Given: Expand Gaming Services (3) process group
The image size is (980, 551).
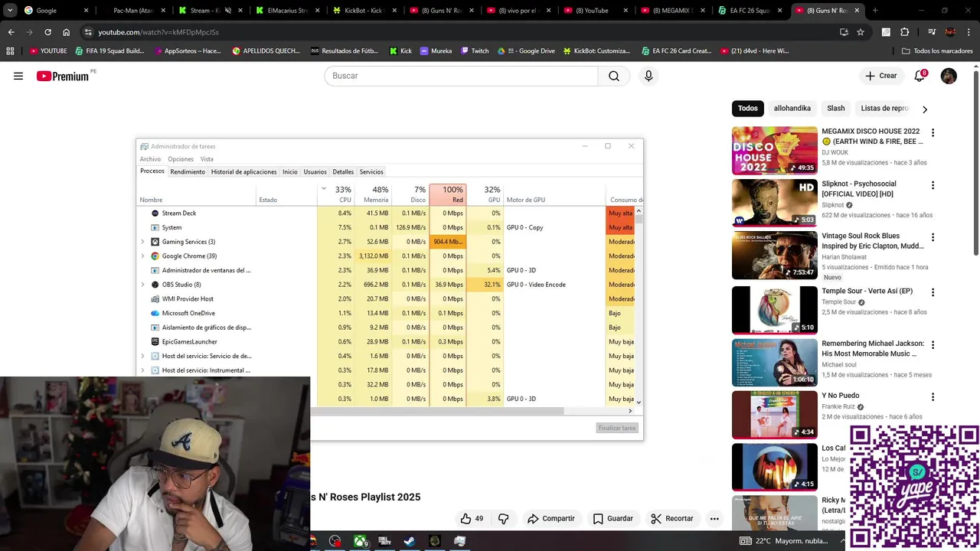Looking at the screenshot, I should [x=142, y=242].
